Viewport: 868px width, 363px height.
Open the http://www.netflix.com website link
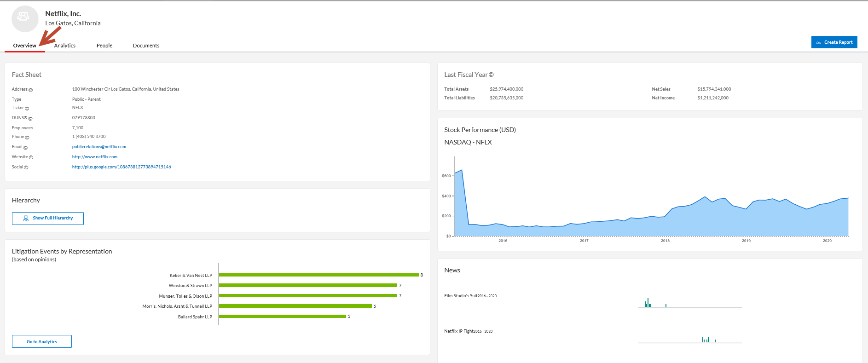95,157
